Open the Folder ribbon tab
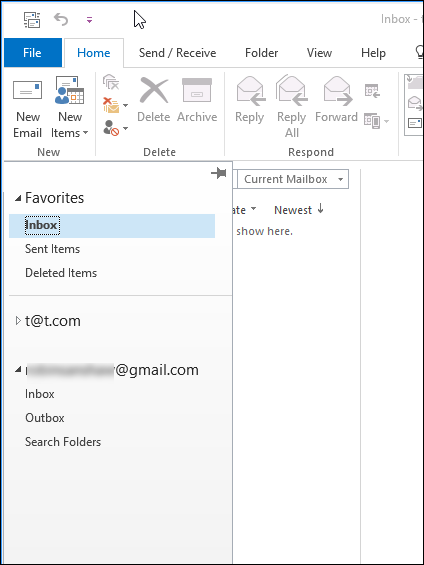This screenshot has width=424, height=565. [261, 53]
